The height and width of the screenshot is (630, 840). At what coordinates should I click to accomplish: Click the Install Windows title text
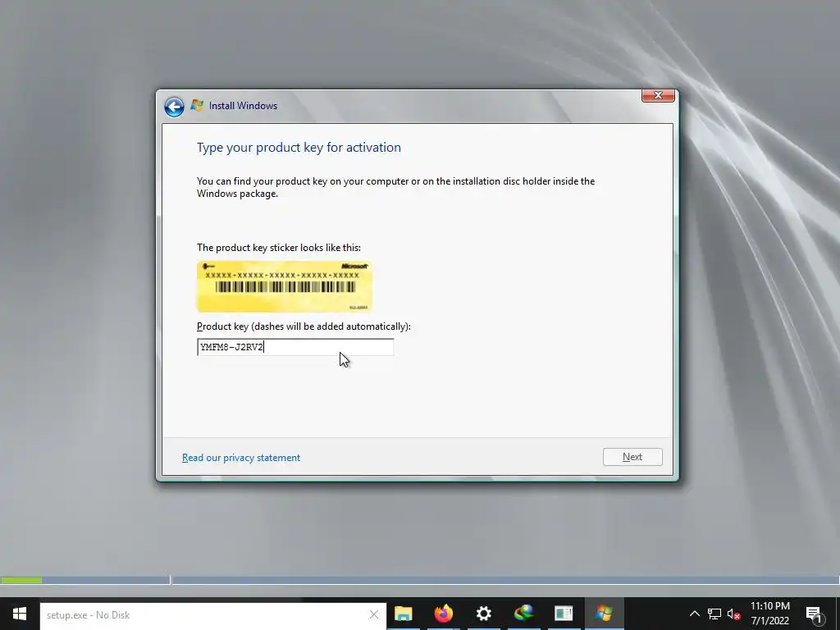click(x=243, y=106)
